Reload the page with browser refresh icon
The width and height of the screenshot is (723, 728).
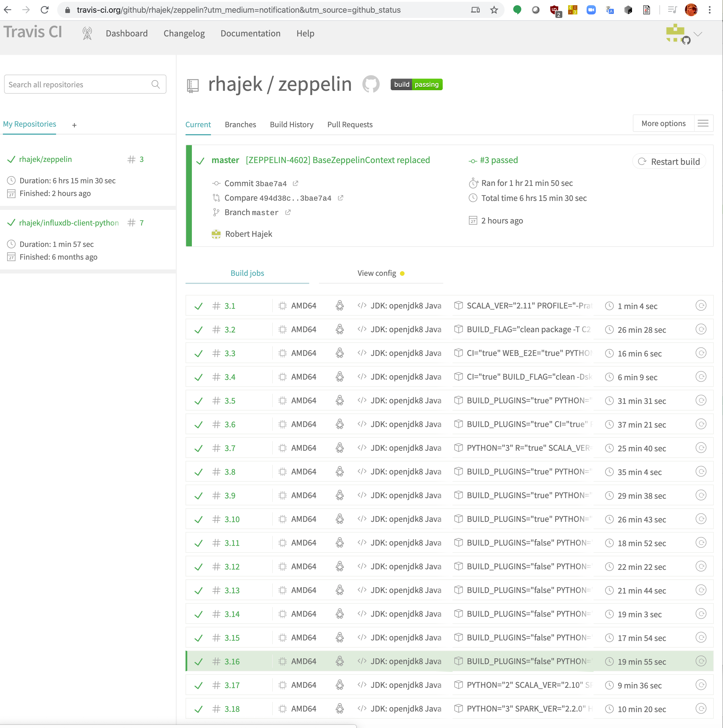coord(45,10)
